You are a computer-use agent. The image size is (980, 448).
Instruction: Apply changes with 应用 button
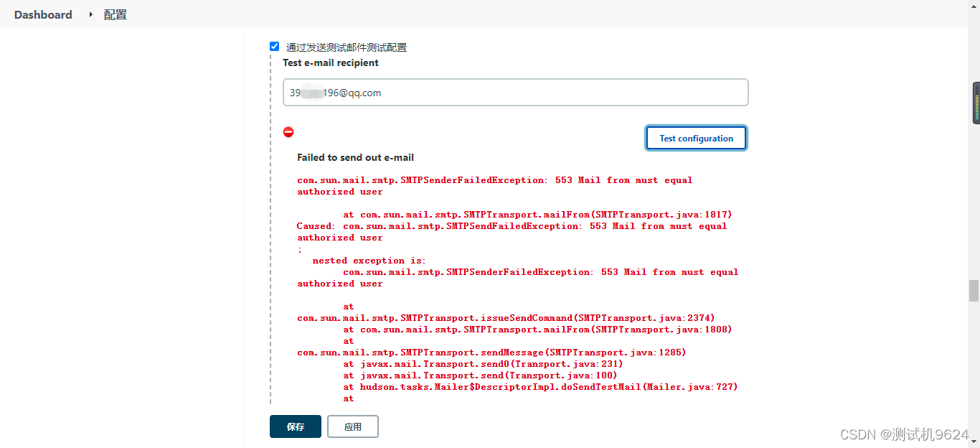(353, 426)
